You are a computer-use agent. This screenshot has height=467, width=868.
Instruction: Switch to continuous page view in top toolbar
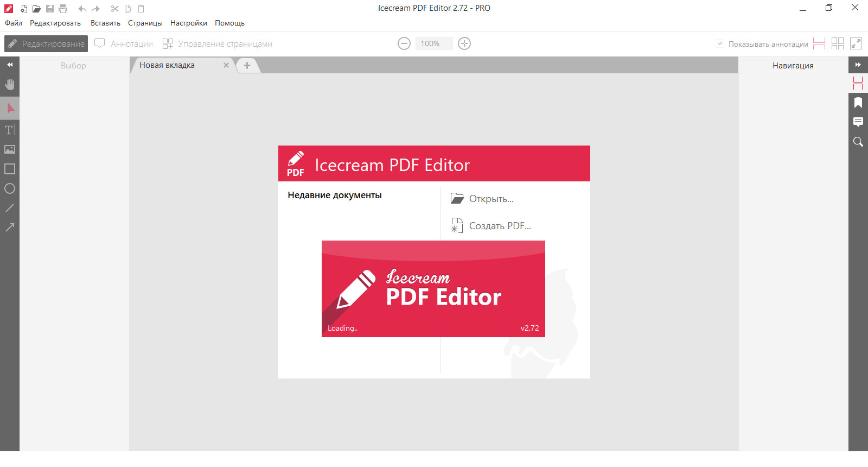819,43
